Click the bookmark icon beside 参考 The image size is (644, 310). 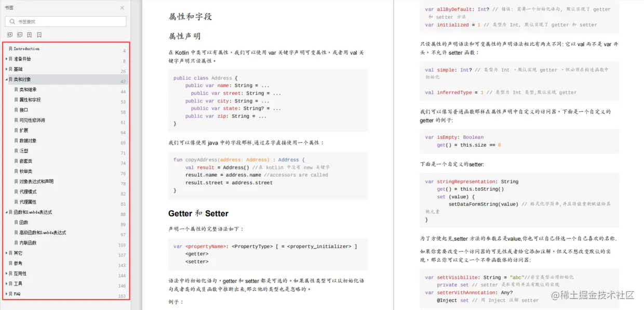point(10,263)
